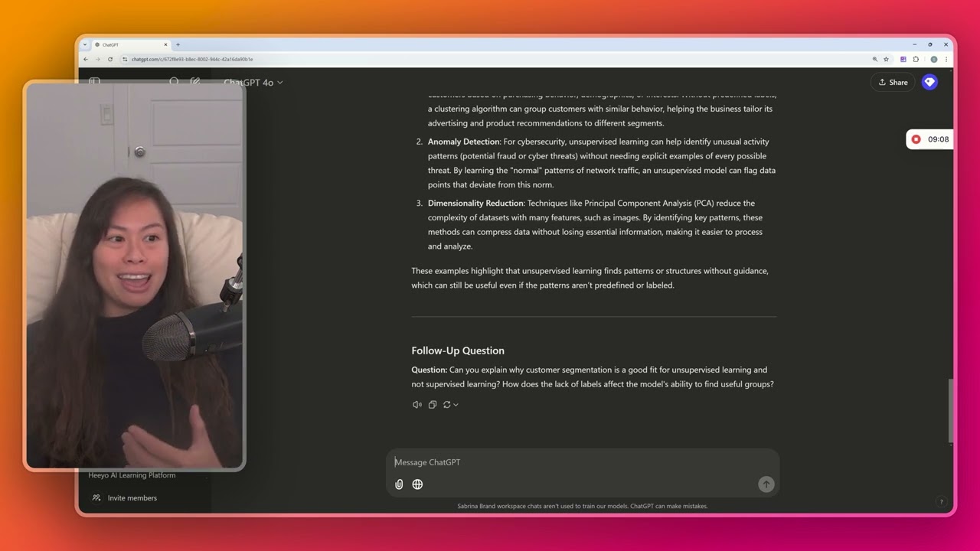
Task: Reload the ChatGPT page
Action: (110, 59)
